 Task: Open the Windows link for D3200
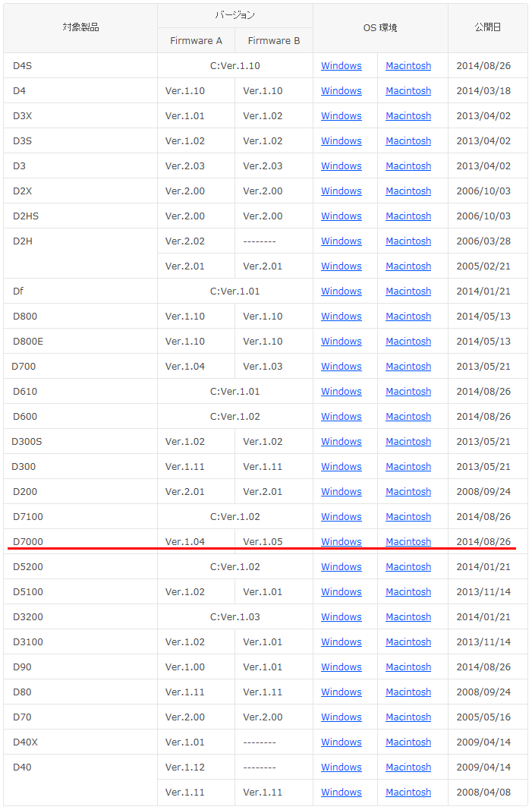pos(341,616)
